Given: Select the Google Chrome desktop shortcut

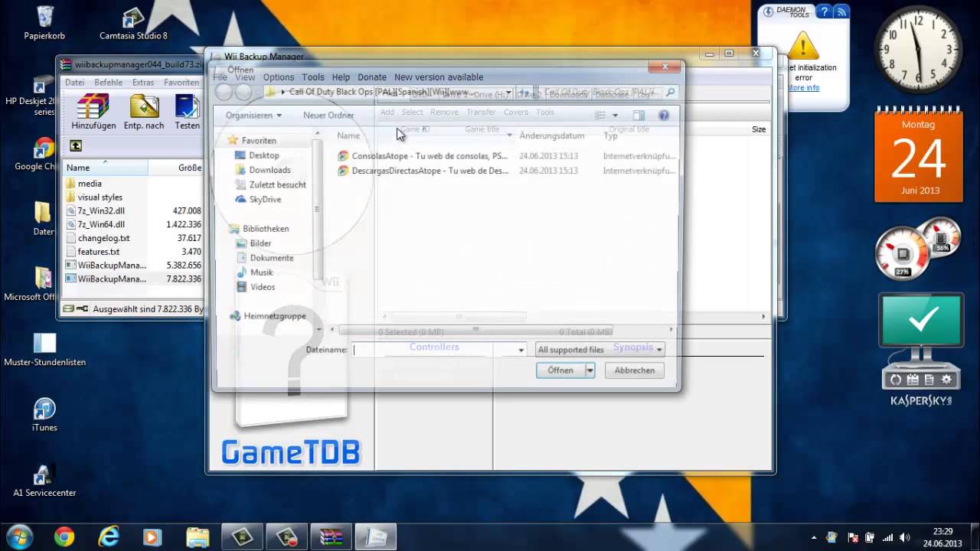Looking at the screenshot, I should click(44, 155).
